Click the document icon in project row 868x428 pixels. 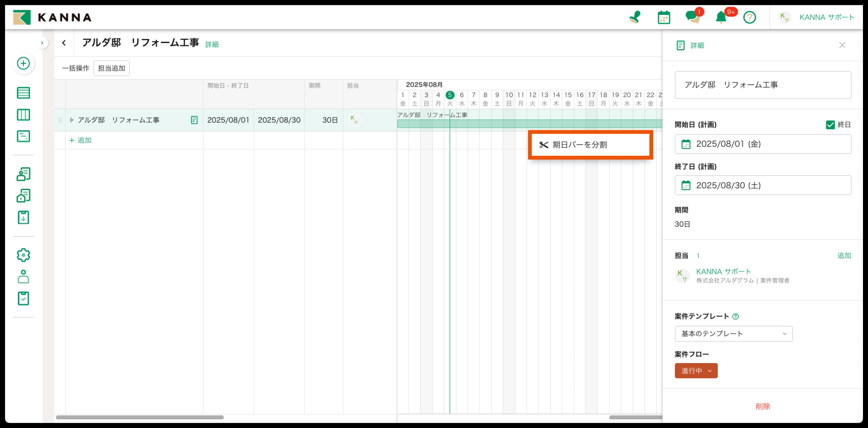coord(194,120)
